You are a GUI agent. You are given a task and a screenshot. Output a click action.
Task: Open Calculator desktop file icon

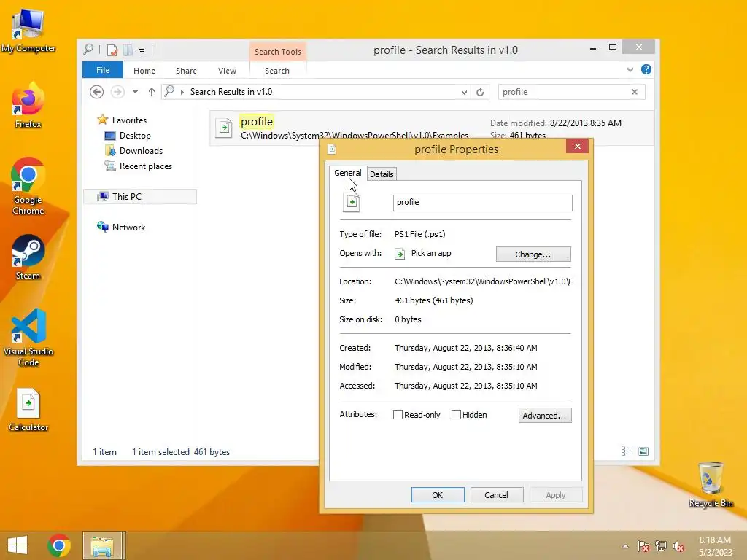tap(28, 411)
